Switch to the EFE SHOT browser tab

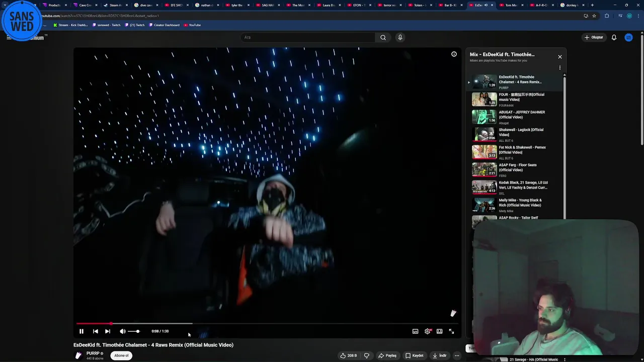(176, 5)
